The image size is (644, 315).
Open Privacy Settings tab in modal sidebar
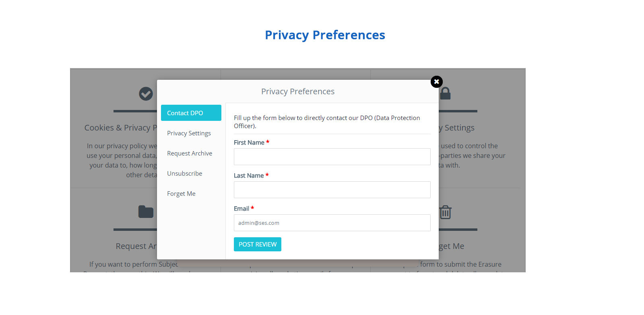click(189, 133)
